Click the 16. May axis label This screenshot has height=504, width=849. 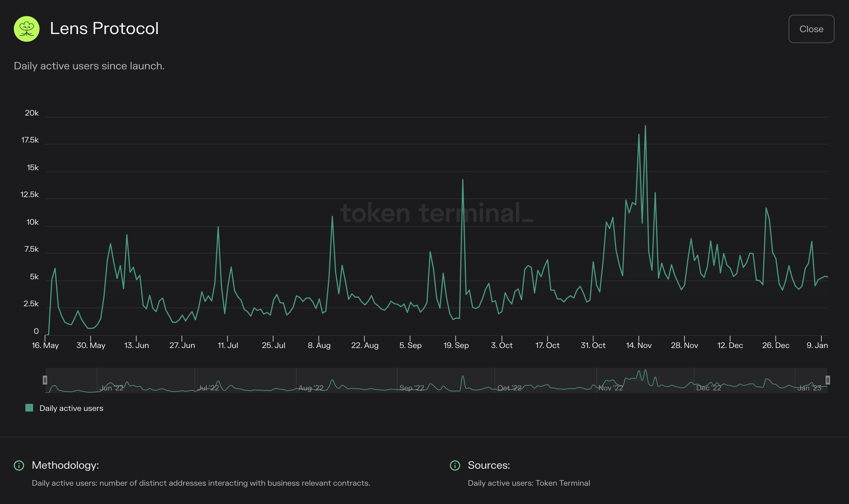click(45, 345)
